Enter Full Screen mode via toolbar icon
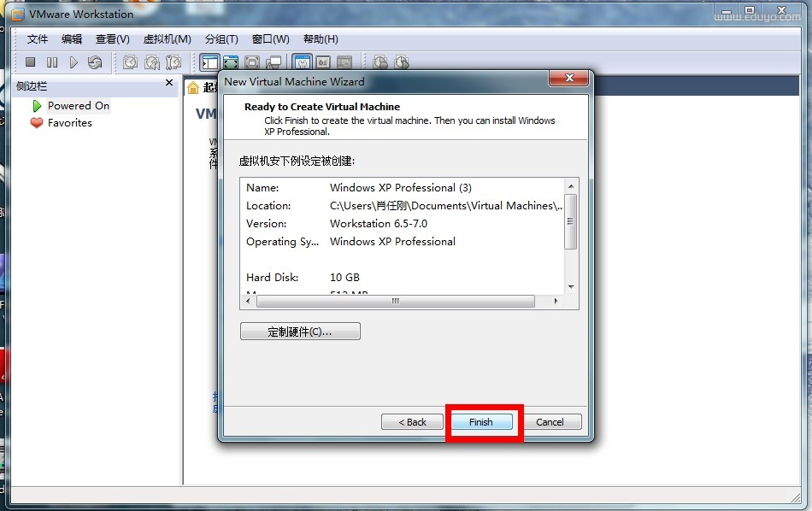 231,62
